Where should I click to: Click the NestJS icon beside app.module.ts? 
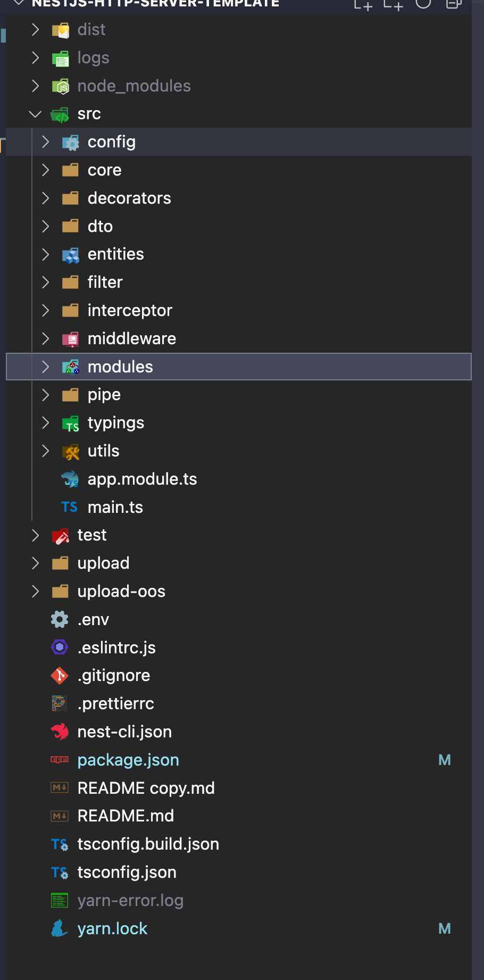click(70, 479)
